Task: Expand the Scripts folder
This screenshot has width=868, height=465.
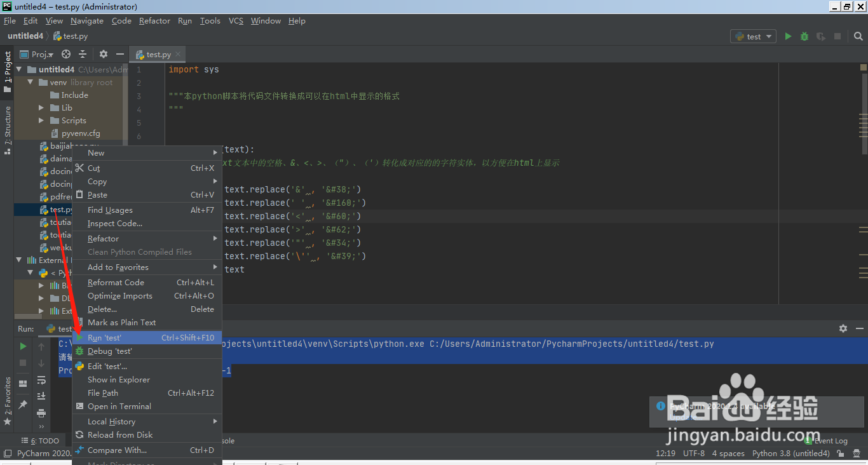Action: tap(41, 121)
